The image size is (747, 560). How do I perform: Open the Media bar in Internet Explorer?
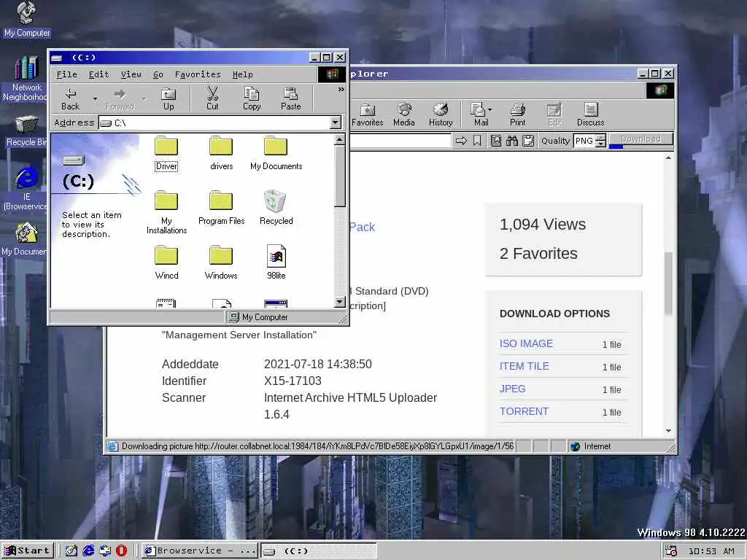point(404,114)
